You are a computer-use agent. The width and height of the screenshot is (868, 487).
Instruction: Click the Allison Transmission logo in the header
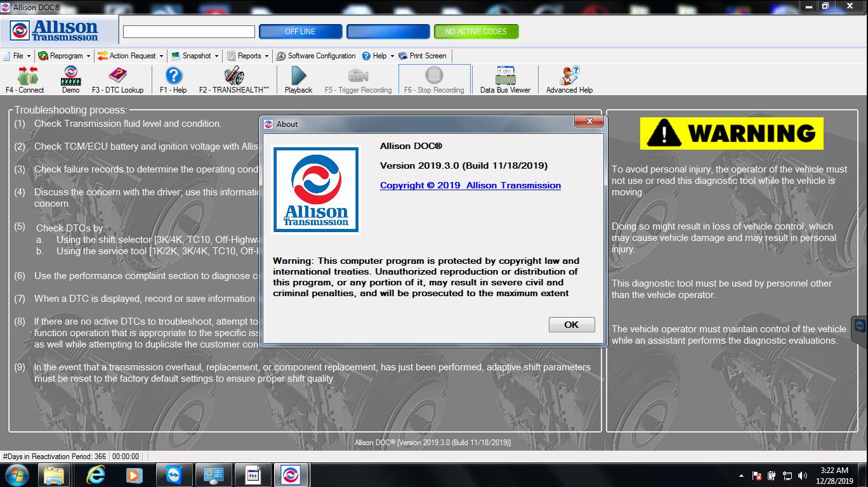tap(55, 30)
